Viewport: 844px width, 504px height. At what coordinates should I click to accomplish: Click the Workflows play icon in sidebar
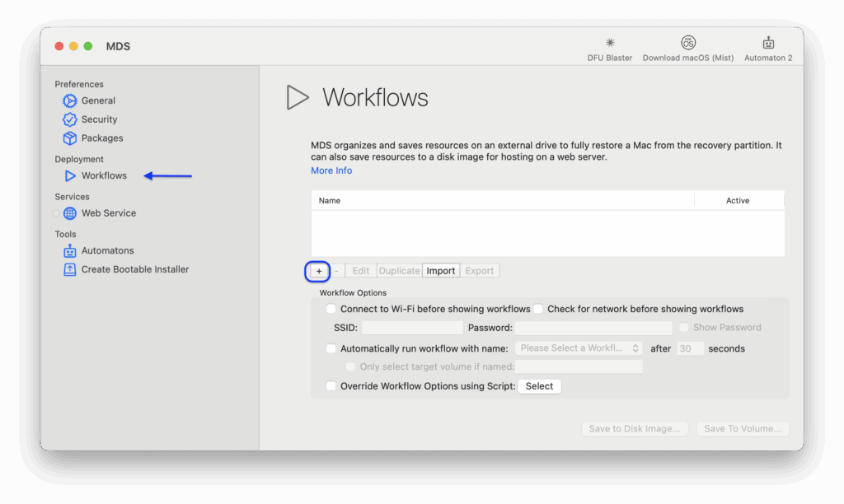[x=70, y=176]
